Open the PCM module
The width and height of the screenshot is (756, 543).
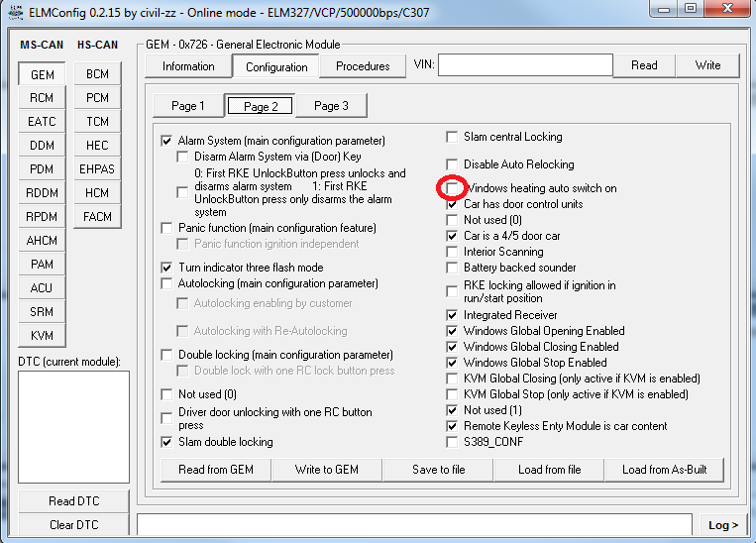click(97, 98)
